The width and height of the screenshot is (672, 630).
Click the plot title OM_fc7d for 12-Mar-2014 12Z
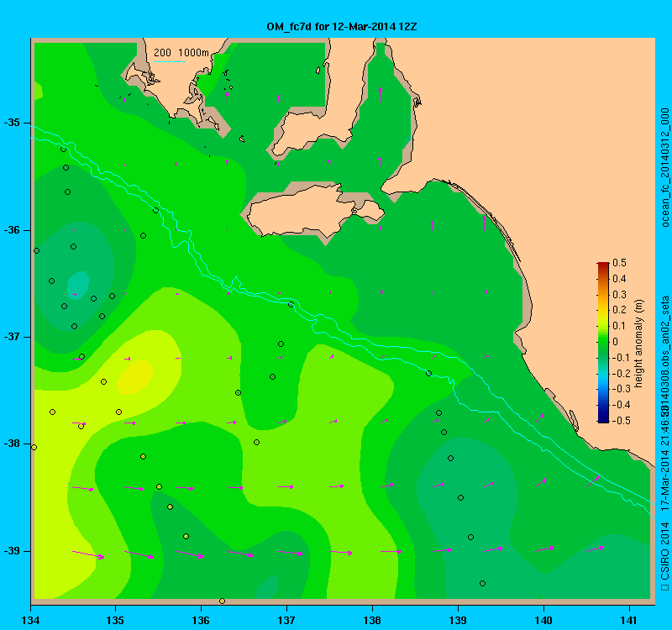pyautogui.click(x=342, y=27)
